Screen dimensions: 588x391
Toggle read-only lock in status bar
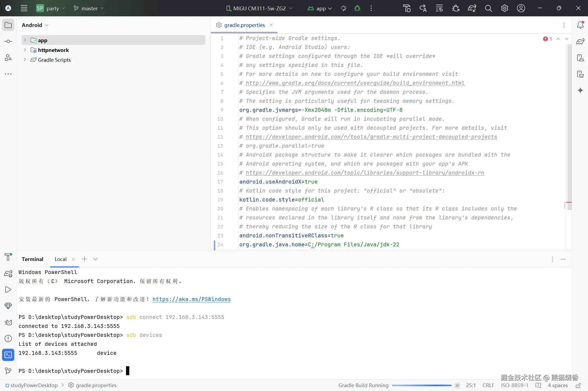pyautogui.click(x=578, y=386)
